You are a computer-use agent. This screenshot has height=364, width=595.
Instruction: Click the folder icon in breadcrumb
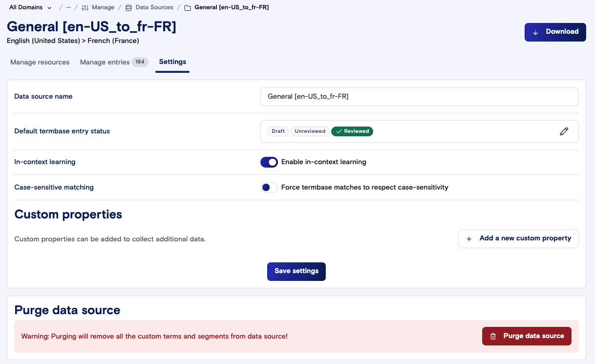point(188,7)
